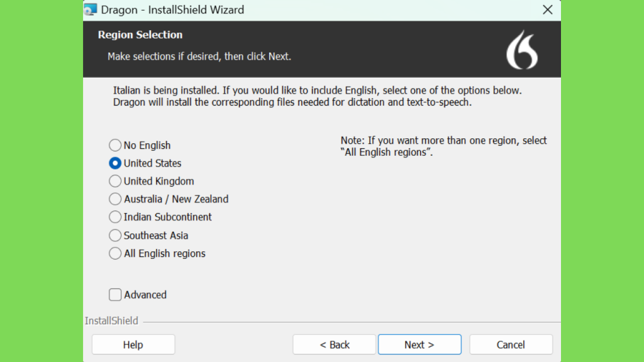Go back with the < Back button

[x=335, y=344]
